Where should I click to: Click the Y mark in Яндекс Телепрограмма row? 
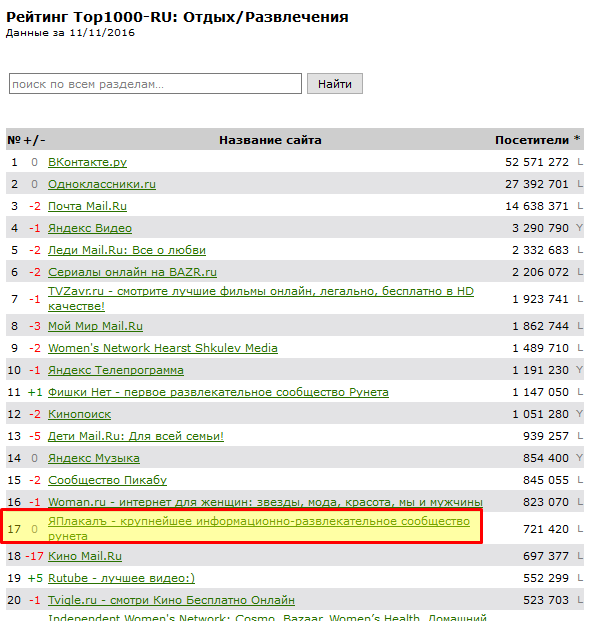coord(579,370)
